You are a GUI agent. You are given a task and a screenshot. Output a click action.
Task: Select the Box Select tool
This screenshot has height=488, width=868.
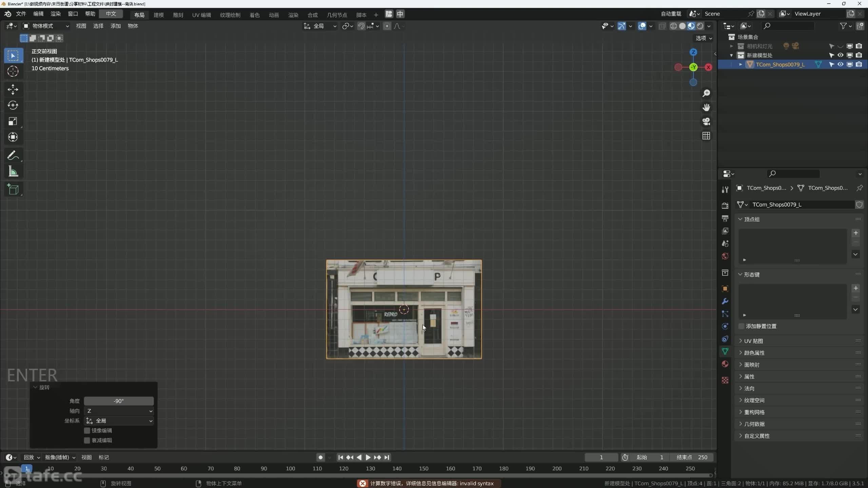pos(13,55)
